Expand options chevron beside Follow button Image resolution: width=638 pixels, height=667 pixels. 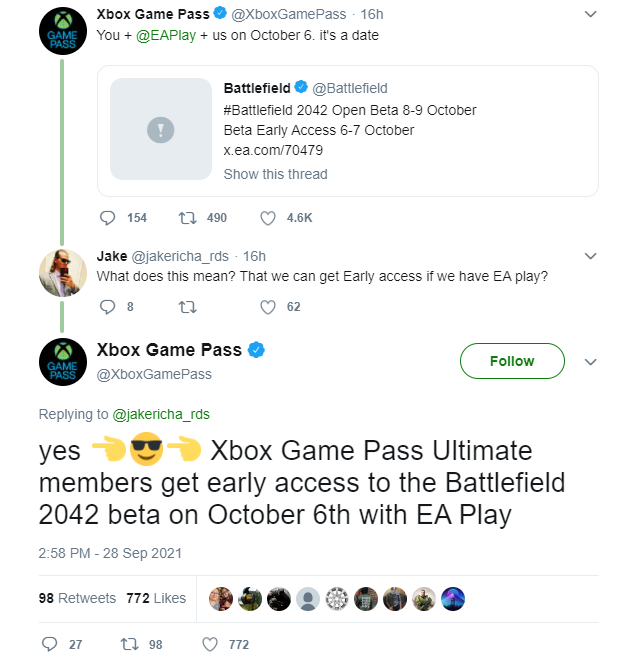tap(590, 361)
